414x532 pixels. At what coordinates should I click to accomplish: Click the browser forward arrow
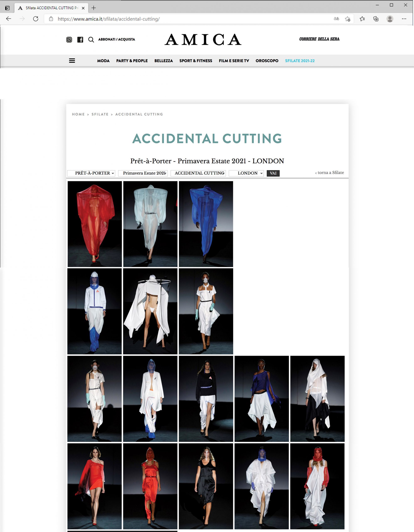[22, 19]
